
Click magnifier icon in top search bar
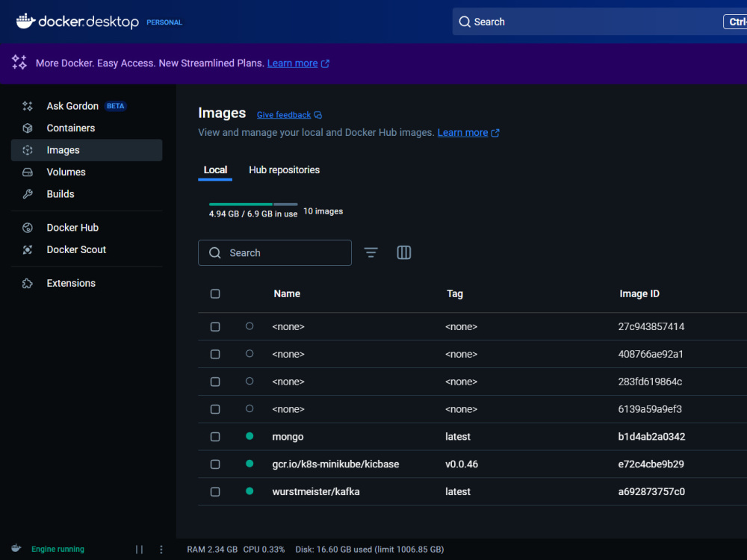pyautogui.click(x=465, y=22)
